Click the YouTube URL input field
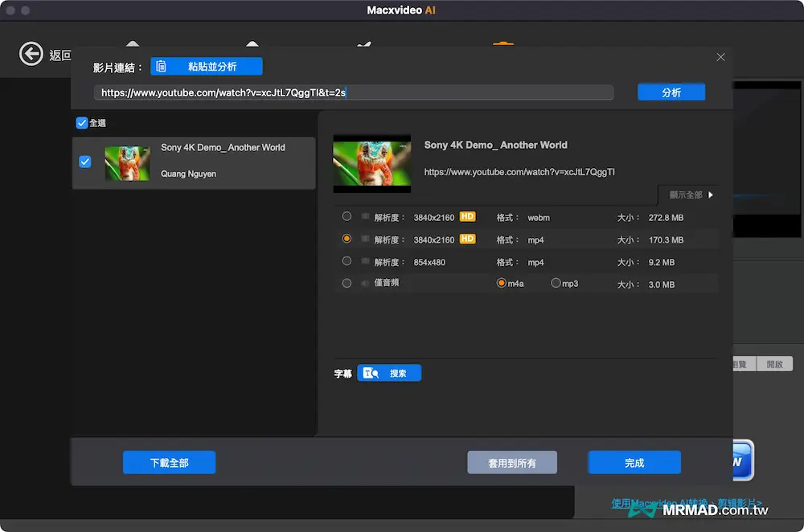 (x=354, y=92)
